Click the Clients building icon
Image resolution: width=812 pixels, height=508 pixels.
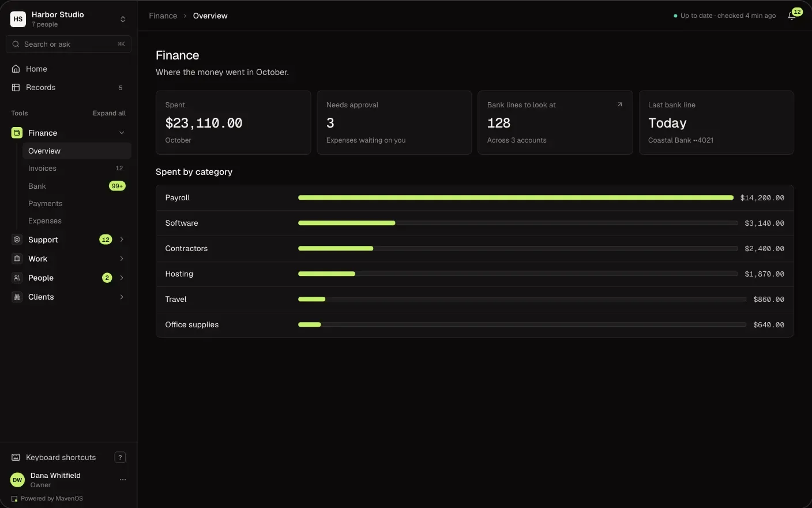17,297
